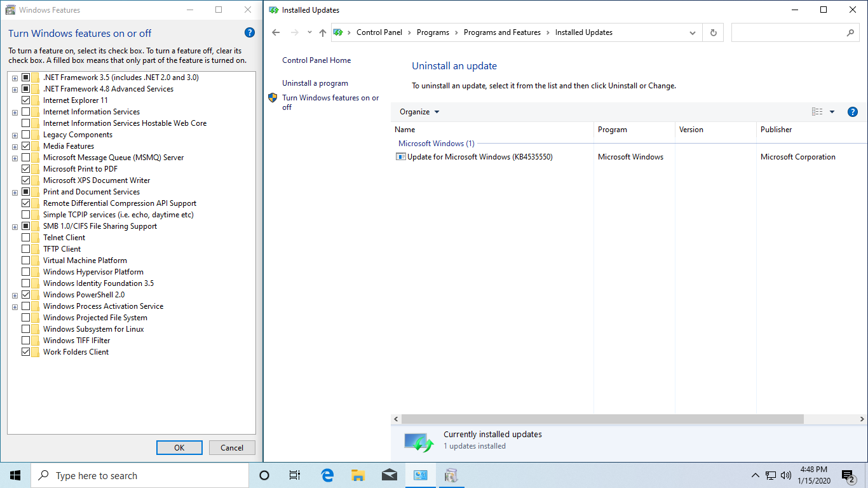Expand Windows Process Activation Service
The image size is (868, 488).
click(x=15, y=306)
